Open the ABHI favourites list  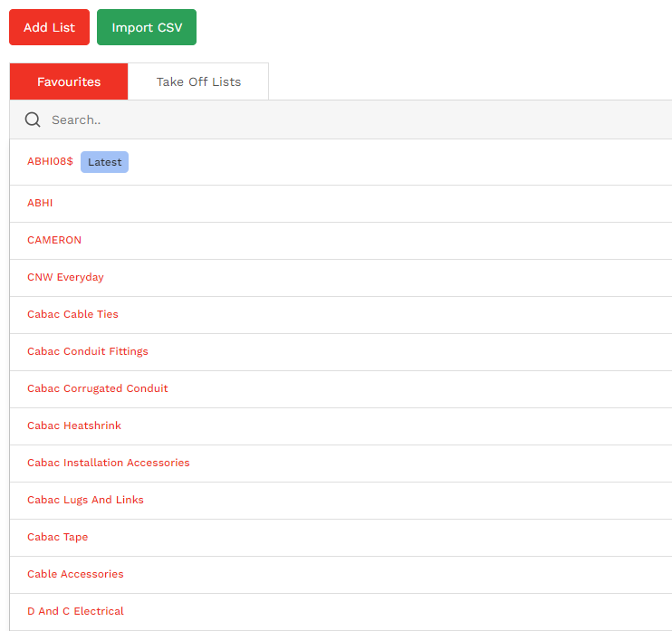(40, 203)
